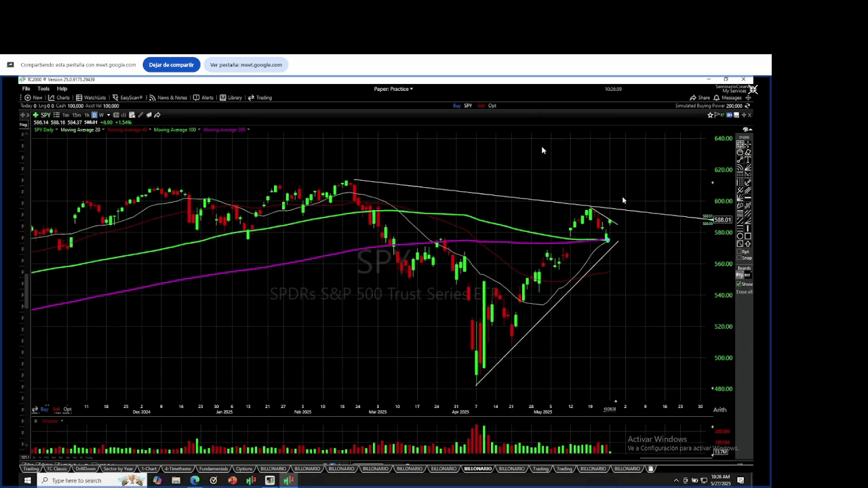Click Erase all drawings
The height and width of the screenshot is (488, 868).
click(x=744, y=292)
